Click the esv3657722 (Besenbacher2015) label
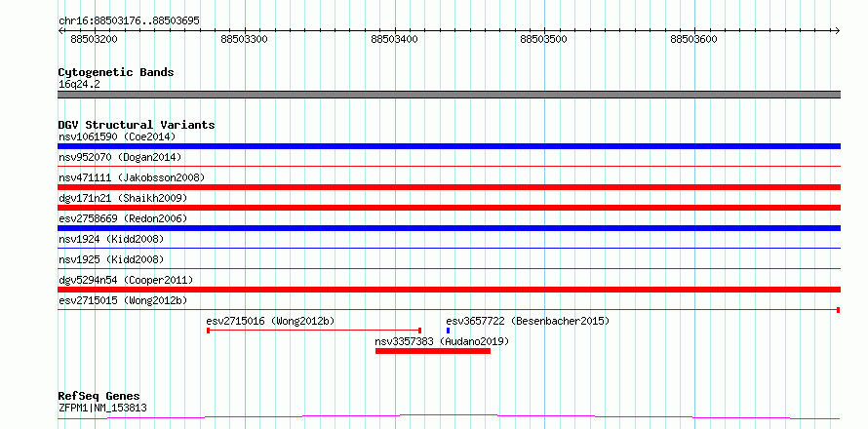This screenshot has width=868, height=429. click(x=528, y=321)
